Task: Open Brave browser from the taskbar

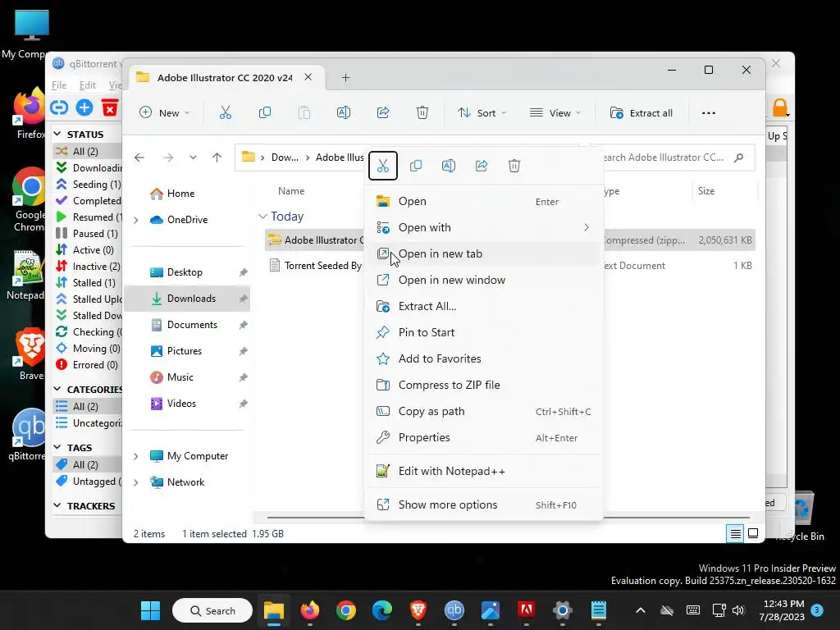Action: tap(418, 610)
